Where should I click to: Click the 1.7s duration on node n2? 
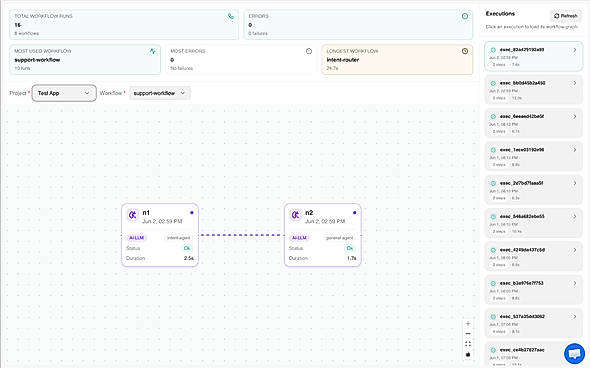tap(351, 258)
